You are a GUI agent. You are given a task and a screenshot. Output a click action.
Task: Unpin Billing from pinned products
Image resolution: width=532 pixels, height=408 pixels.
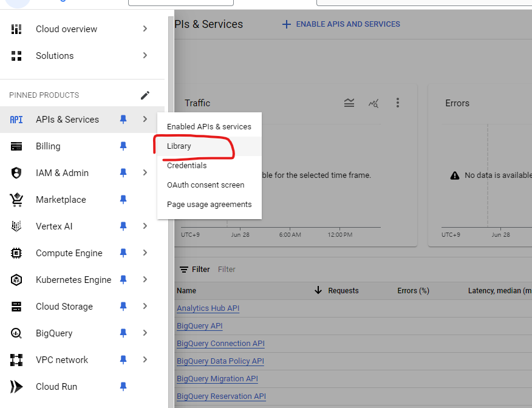(x=123, y=146)
